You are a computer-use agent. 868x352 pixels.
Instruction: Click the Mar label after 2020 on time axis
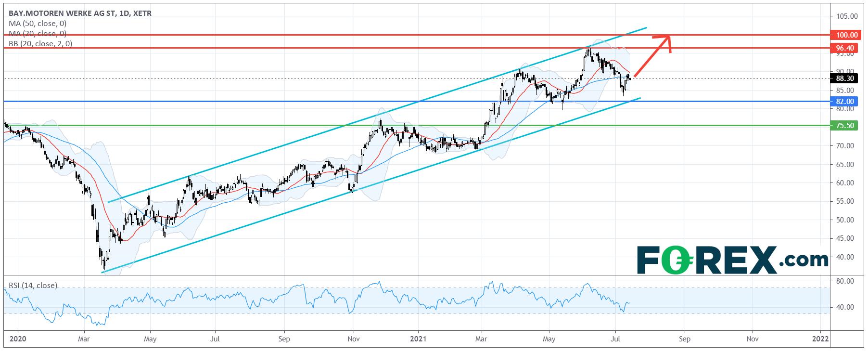[84, 339]
